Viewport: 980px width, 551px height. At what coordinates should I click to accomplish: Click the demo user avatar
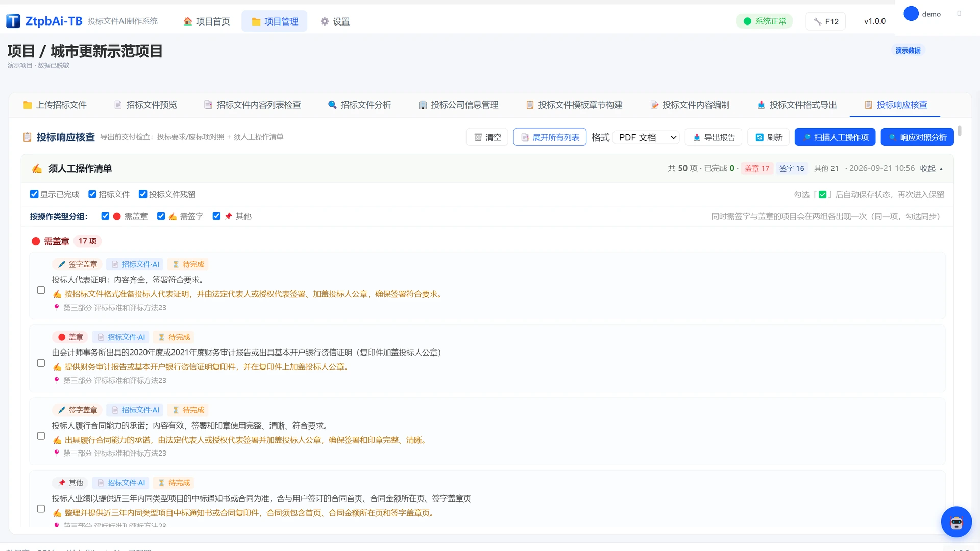pyautogui.click(x=911, y=14)
